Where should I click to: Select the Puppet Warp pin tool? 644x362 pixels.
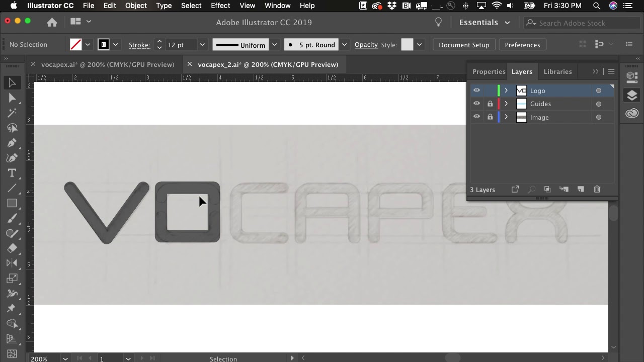12,308
